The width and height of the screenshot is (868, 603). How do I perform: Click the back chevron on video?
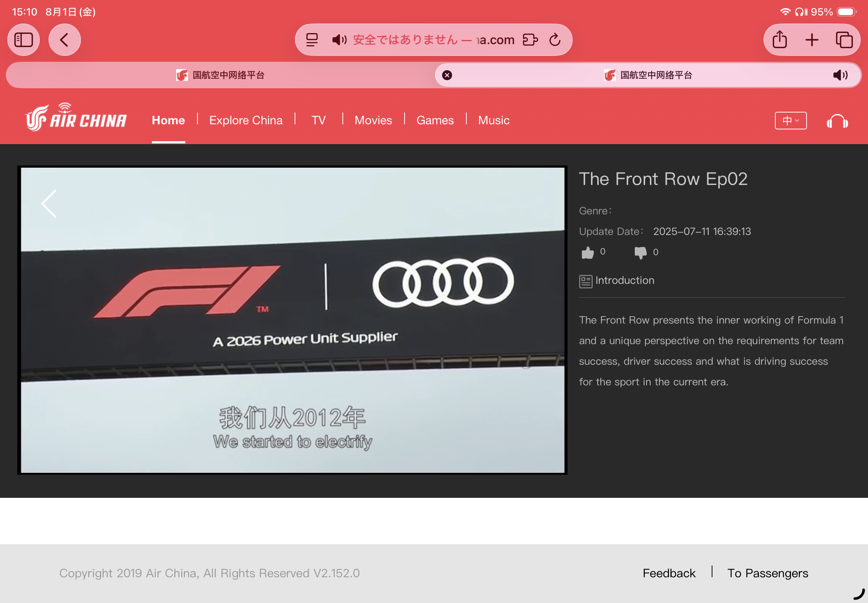click(x=49, y=204)
